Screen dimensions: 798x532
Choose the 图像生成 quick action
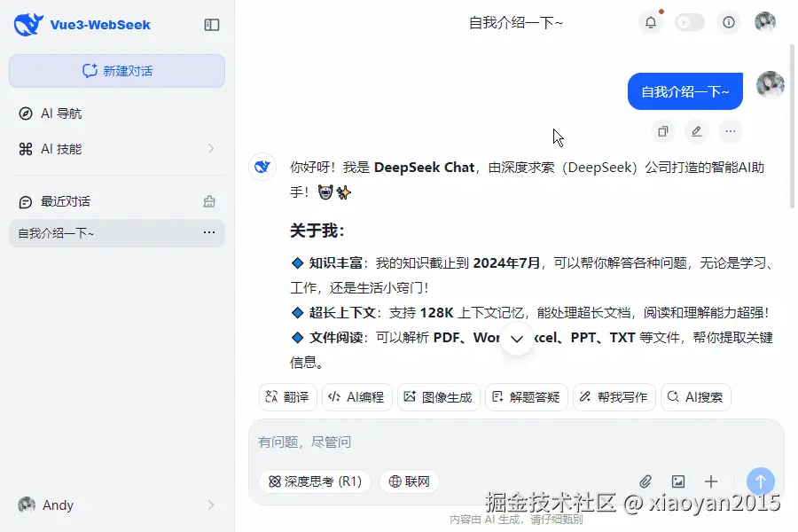tap(438, 397)
